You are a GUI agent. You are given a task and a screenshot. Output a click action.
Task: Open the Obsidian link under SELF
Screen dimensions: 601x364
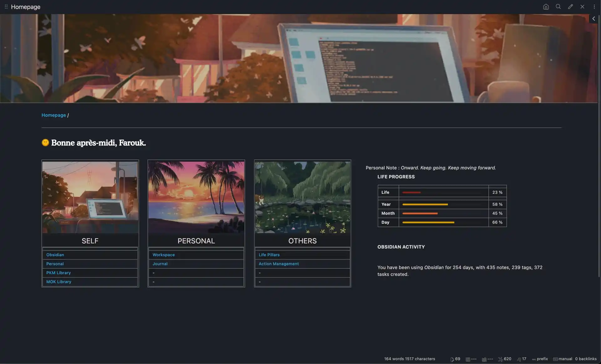click(55, 255)
